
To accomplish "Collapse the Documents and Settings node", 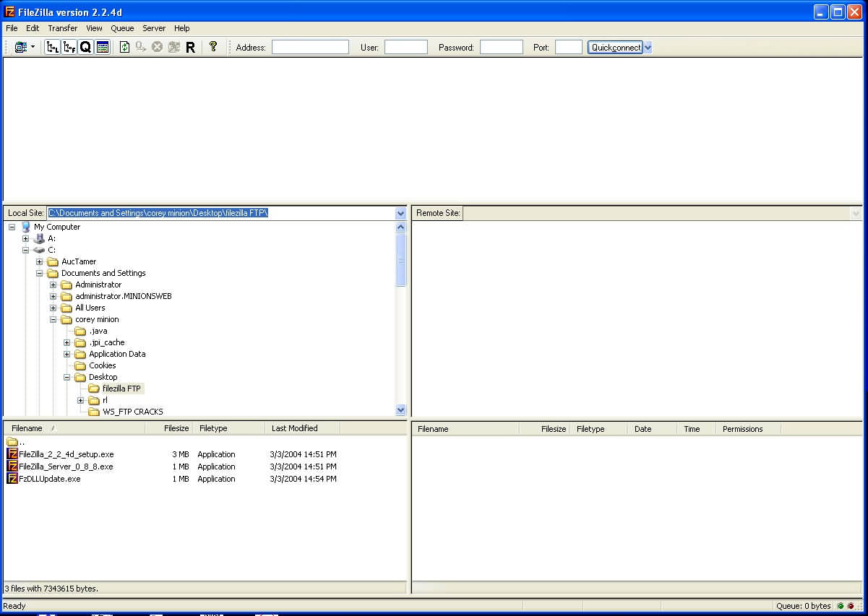I will pyautogui.click(x=40, y=273).
